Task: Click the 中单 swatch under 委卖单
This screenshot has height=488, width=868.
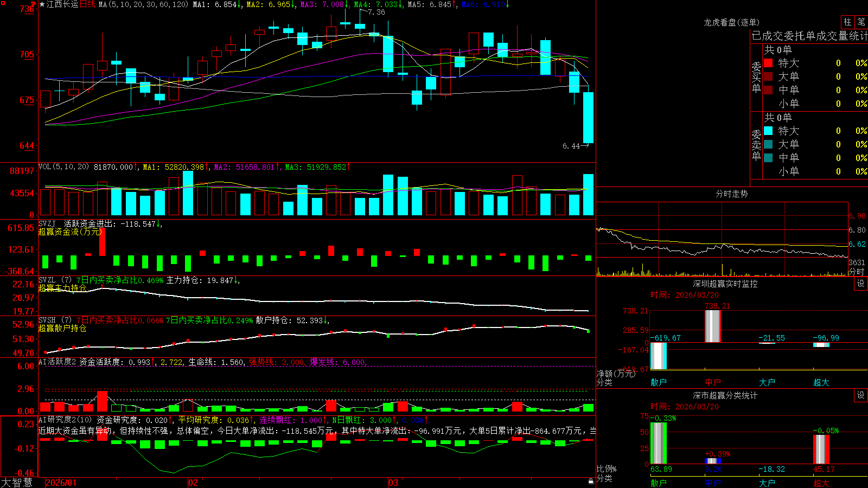Action: coord(768,158)
